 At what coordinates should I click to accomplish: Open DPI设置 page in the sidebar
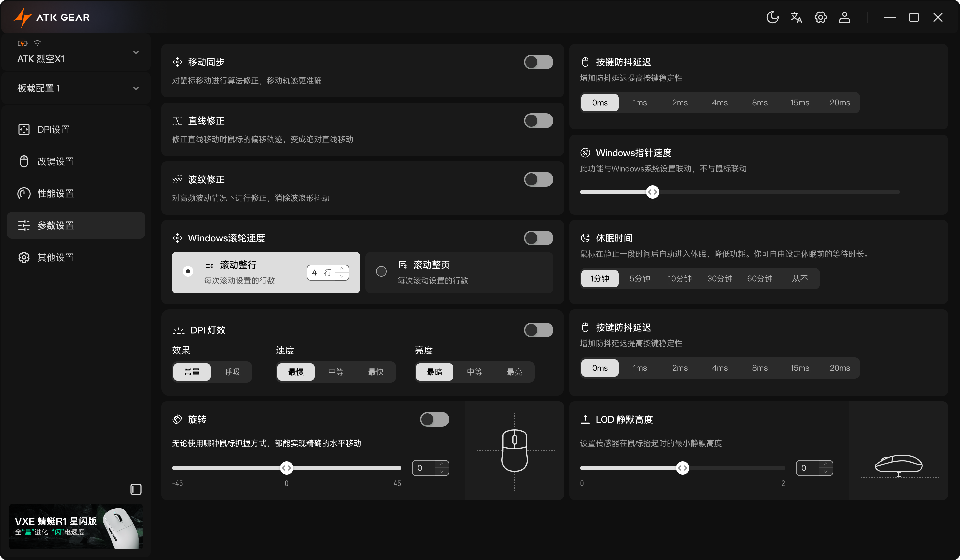[x=53, y=130]
